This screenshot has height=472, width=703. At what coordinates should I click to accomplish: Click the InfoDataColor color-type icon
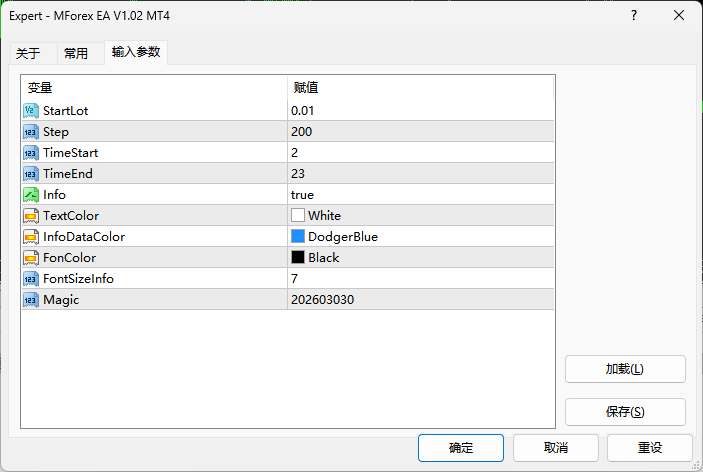pos(31,237)
